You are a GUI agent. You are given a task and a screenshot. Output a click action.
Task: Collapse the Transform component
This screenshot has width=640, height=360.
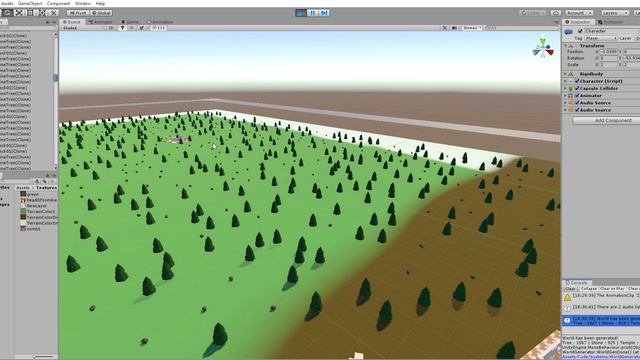pyautogui.click(x=566, y=46)
